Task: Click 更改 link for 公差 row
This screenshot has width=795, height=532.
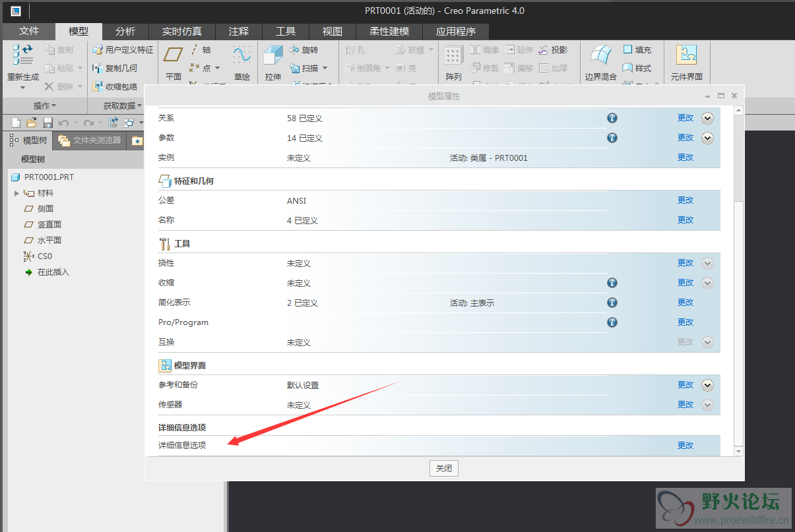Action: tap(685, 200)
